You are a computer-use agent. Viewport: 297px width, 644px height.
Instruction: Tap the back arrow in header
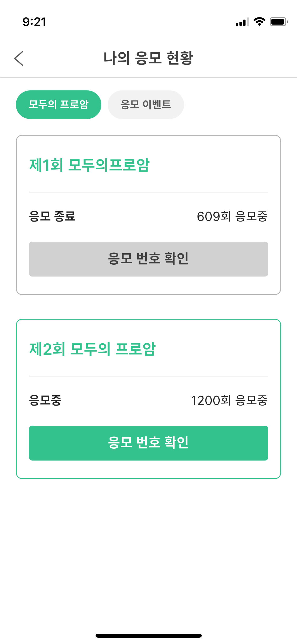pos(19,58)
